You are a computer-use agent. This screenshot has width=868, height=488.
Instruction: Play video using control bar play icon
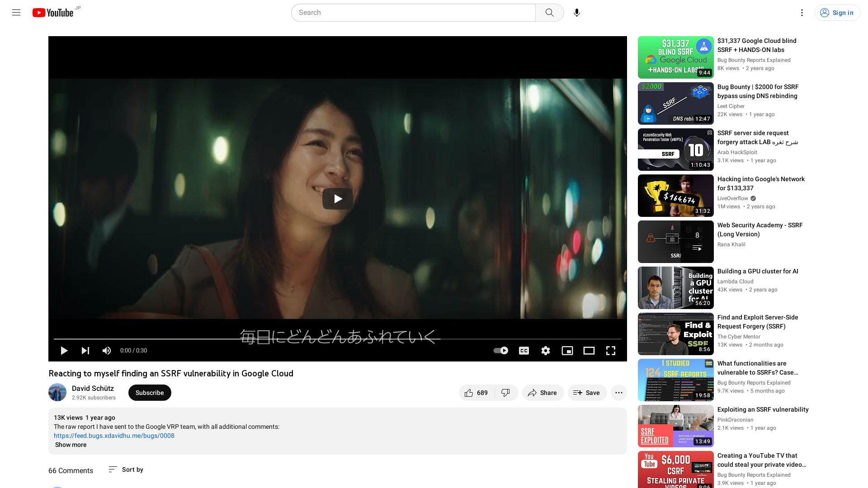64,351
